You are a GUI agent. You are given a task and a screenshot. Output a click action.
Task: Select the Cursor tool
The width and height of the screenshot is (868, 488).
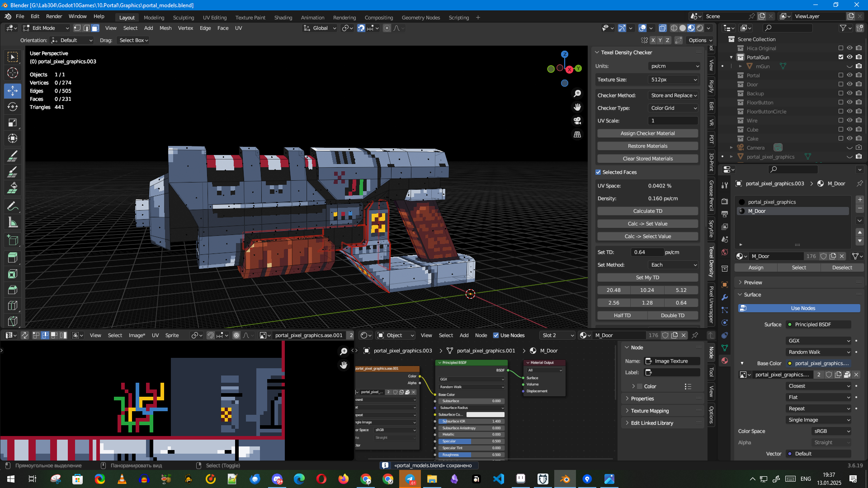point(13,73)
